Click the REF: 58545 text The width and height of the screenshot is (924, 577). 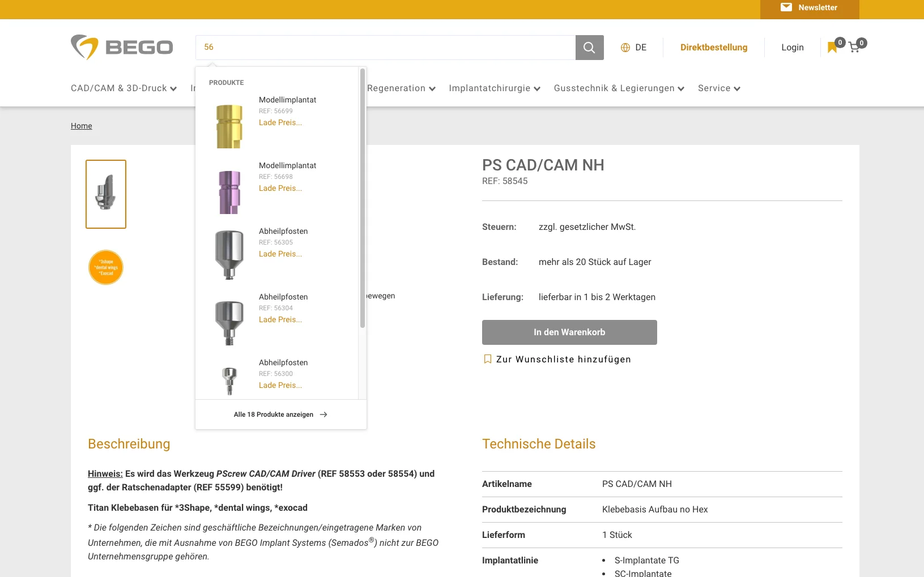(505, 181)
